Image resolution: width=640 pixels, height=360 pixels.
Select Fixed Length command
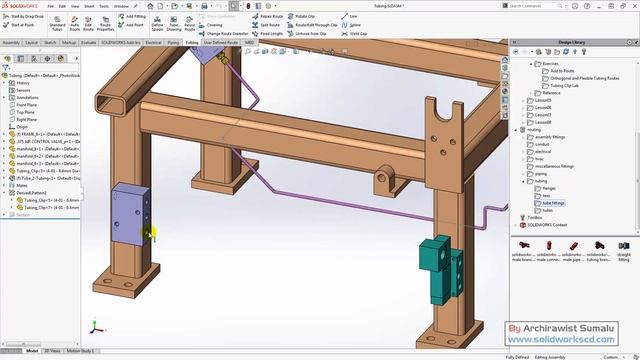[267, 33]
